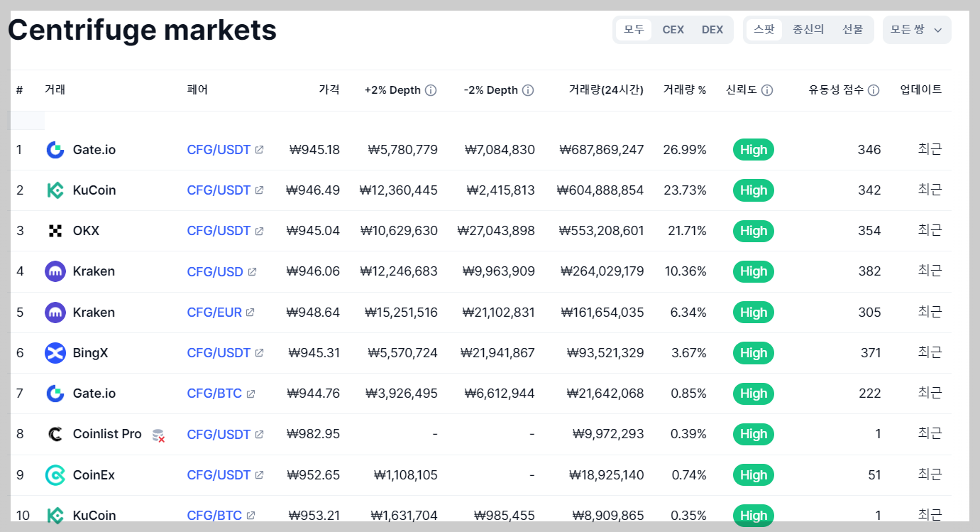Click the Kraken logo in row 4
The width and height of the screenshot is (980, 532).
tap(55, 271)
